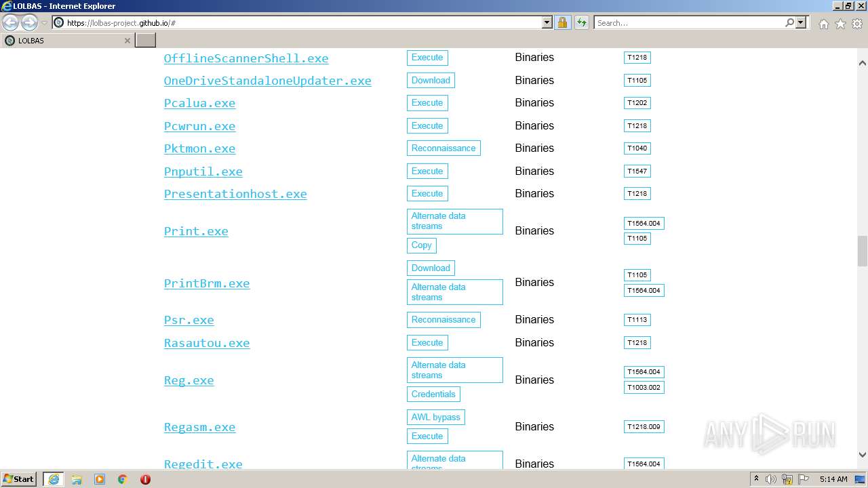Click the browser Back arrow button

click(11, 23)
